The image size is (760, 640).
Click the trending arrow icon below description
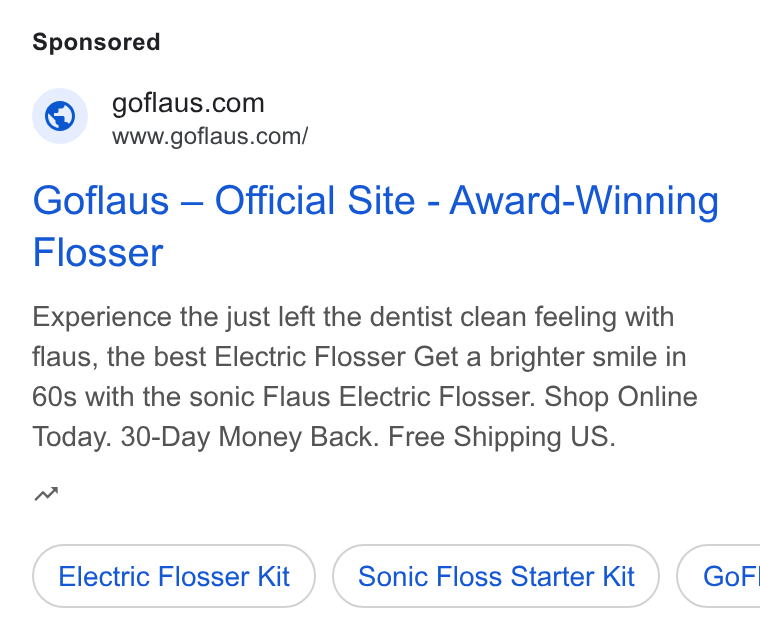click(47, 494)
